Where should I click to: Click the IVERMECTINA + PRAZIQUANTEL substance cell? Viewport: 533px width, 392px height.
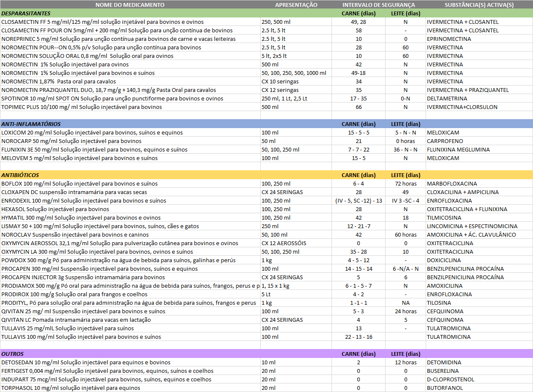[x=479, y=90]
